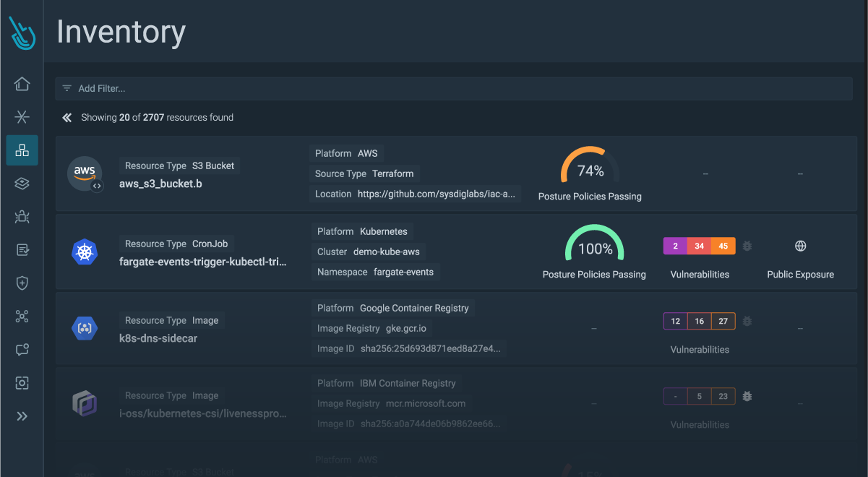Image resolution: width=868 pixels, height=477 pixels.
Task: Click Showing 20 of 2707 resources text
Action: point(157,117)
